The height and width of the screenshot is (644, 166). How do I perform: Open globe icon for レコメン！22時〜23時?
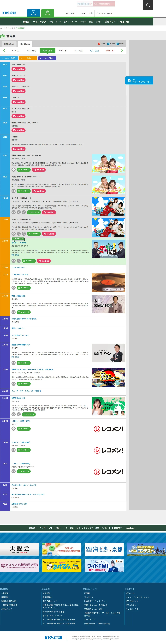coord(14,428)
